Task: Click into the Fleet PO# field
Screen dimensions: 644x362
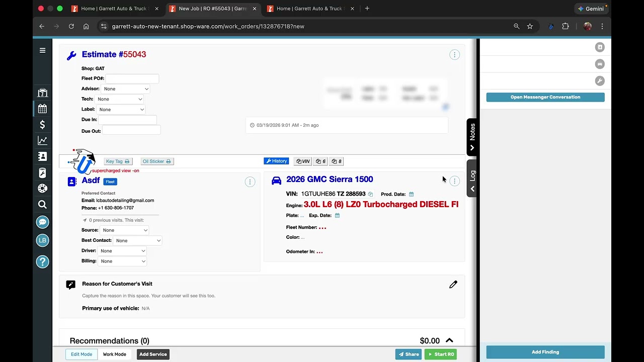Action: tap(132, 78)
